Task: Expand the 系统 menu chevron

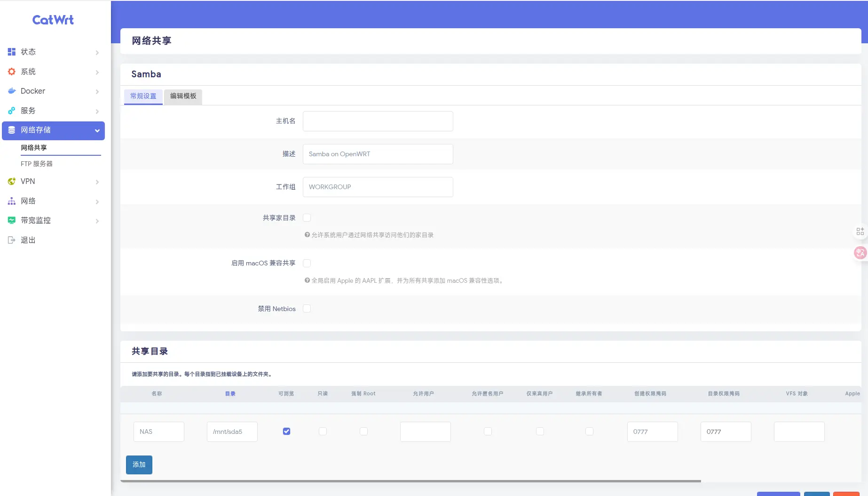Action: point(97,72)
